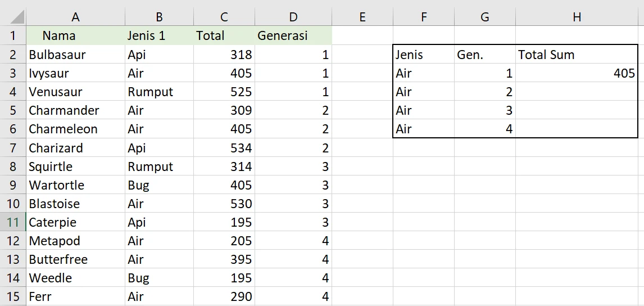Select column H header

pos(577,16)
